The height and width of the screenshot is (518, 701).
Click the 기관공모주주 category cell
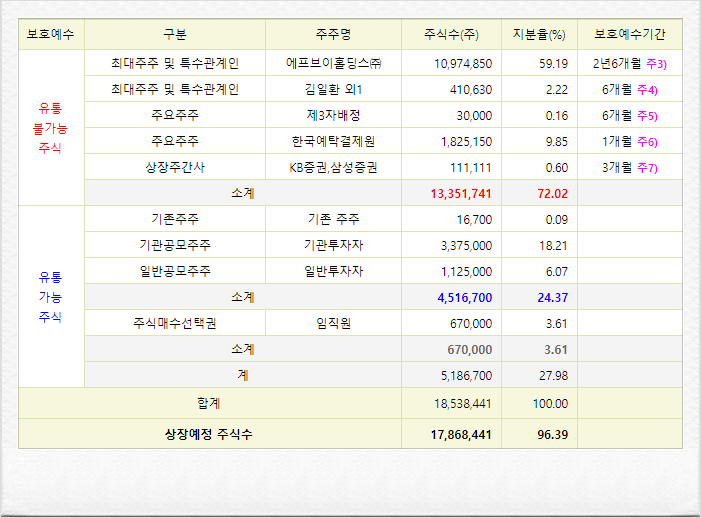point(175,245)
